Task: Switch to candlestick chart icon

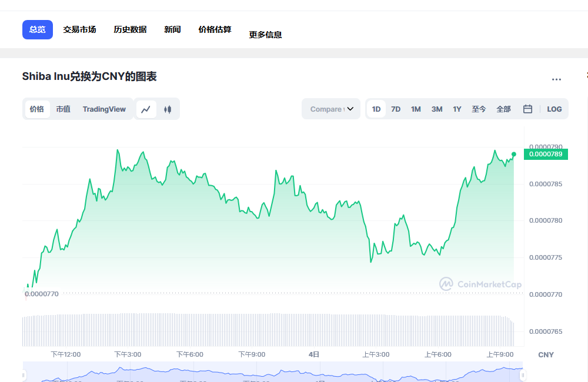Action: click(168, 109)
